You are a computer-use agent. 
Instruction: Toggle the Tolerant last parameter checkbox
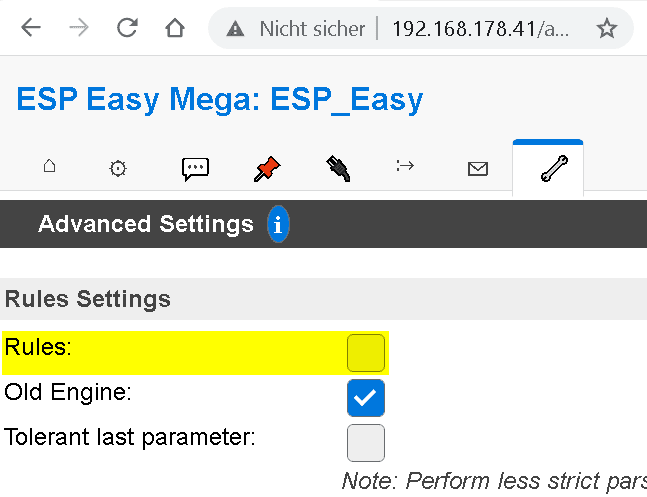pos(365,442)
